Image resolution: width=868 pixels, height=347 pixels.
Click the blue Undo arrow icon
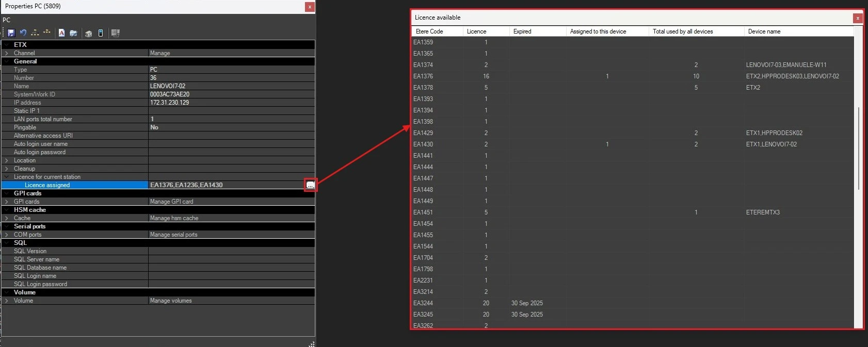click(23, 33)
